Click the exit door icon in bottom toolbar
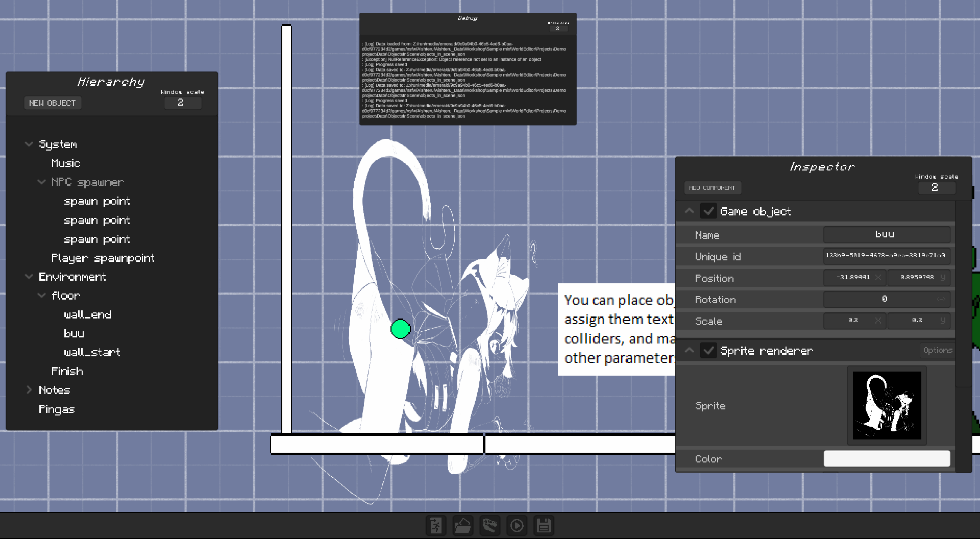 click(436, 525)
